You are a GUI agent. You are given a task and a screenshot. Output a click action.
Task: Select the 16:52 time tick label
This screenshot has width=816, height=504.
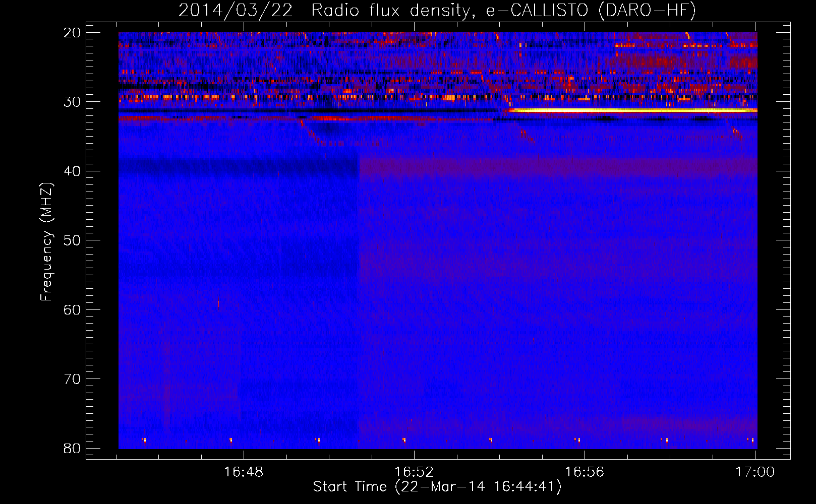(414, 472)
